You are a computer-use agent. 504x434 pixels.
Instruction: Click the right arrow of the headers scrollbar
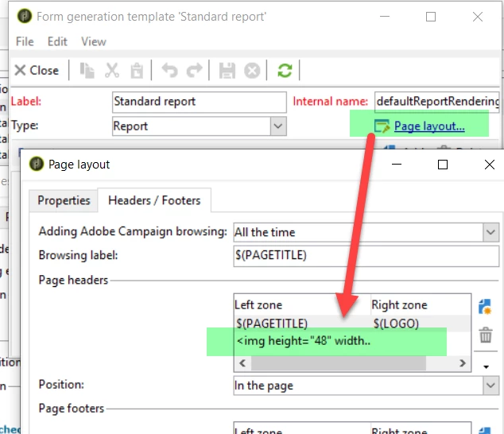(462, 363)
